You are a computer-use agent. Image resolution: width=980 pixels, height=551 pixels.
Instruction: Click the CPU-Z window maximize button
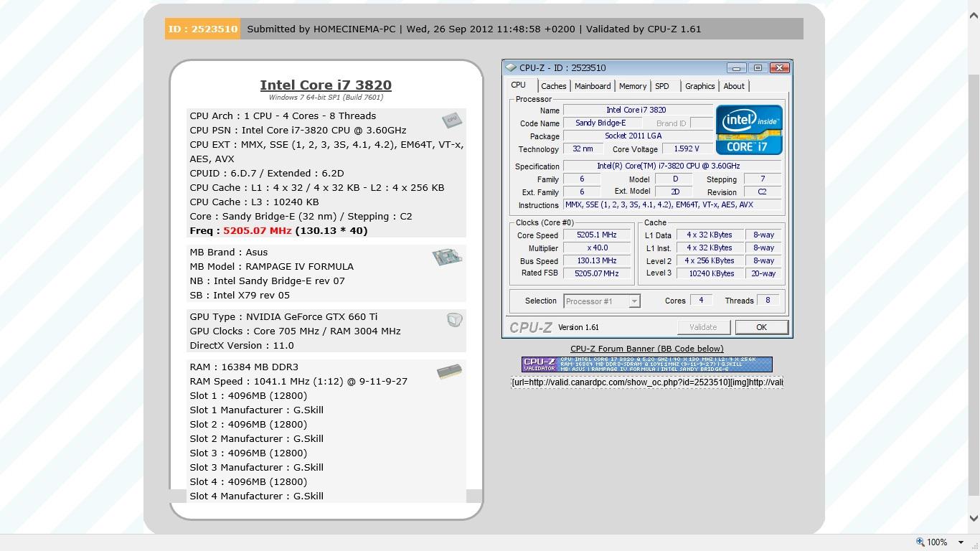(758, 67)
